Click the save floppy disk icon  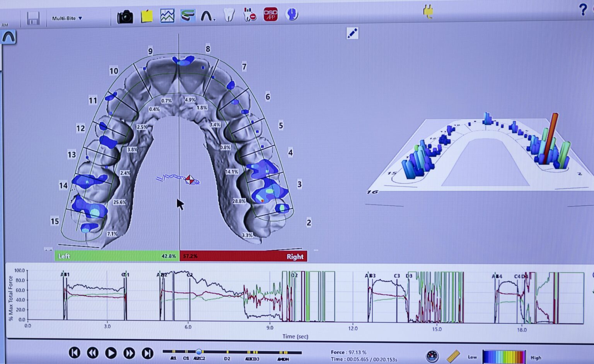[x=33, y=18]
